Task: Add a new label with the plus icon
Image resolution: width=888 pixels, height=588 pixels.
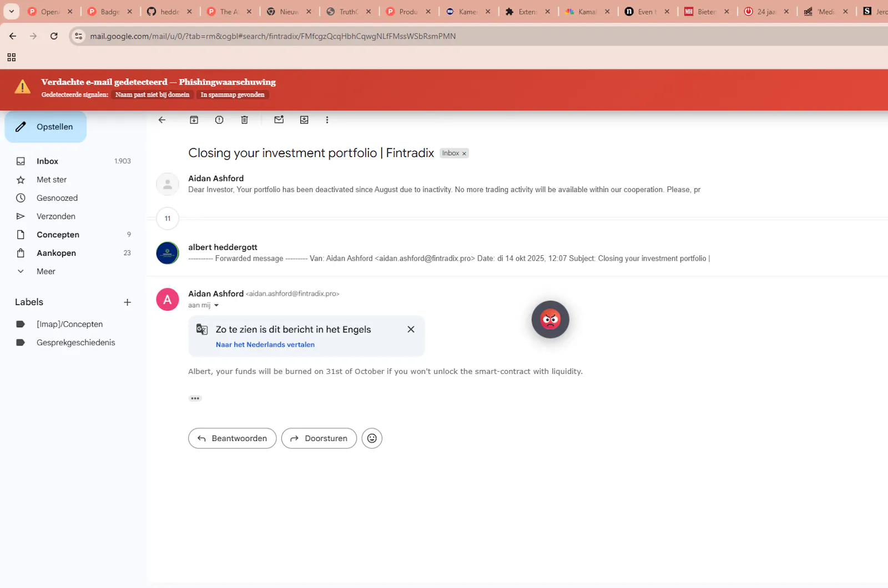Action: [127, 302]
